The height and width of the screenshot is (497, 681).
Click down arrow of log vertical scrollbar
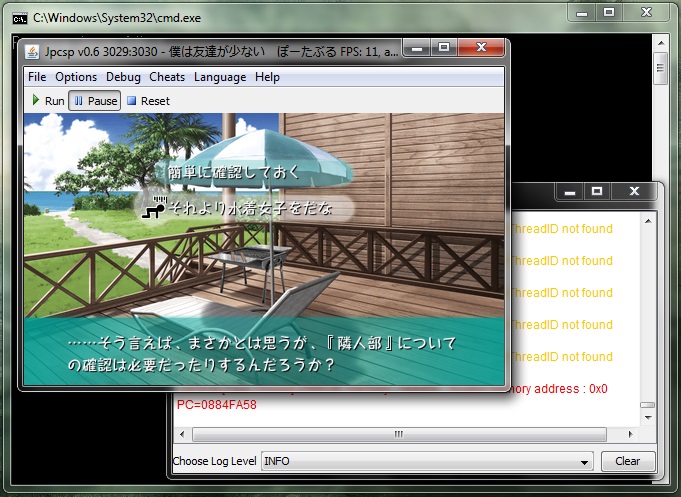(648, 417)
